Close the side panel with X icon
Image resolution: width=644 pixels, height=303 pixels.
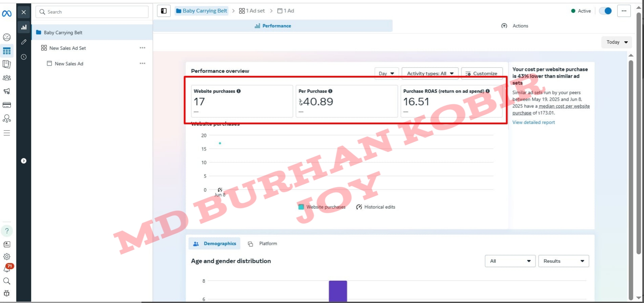pyautogui.click(x=24, y=12)
